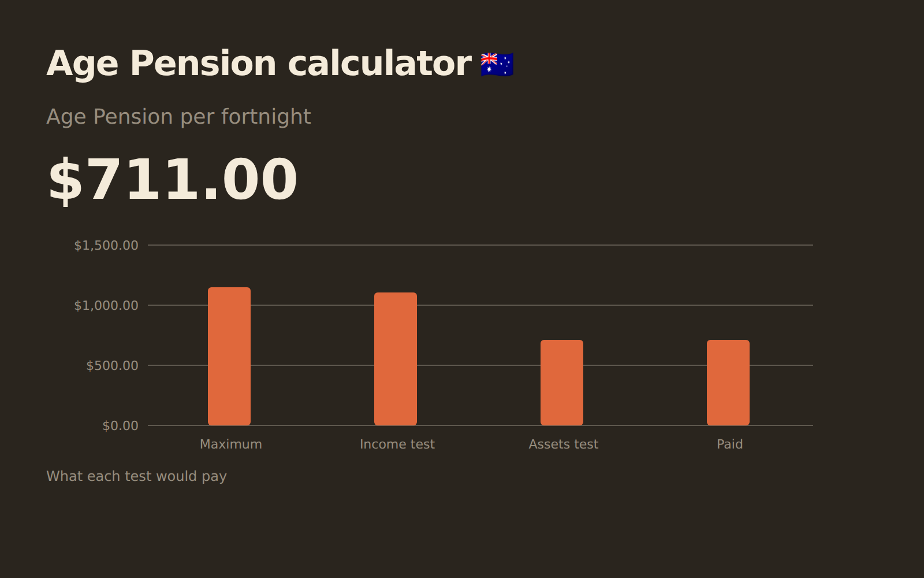Click the Age Pension calculator heading

pyautogui.click(x=259, y=63)
